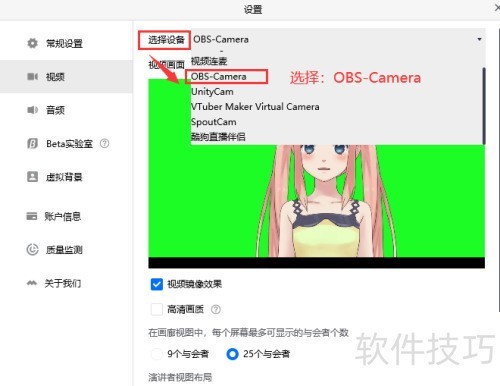Select 9个与会者 radio option
Image resolution: width=500 pixels, height=386 pixels.
[x=157, y=354]
